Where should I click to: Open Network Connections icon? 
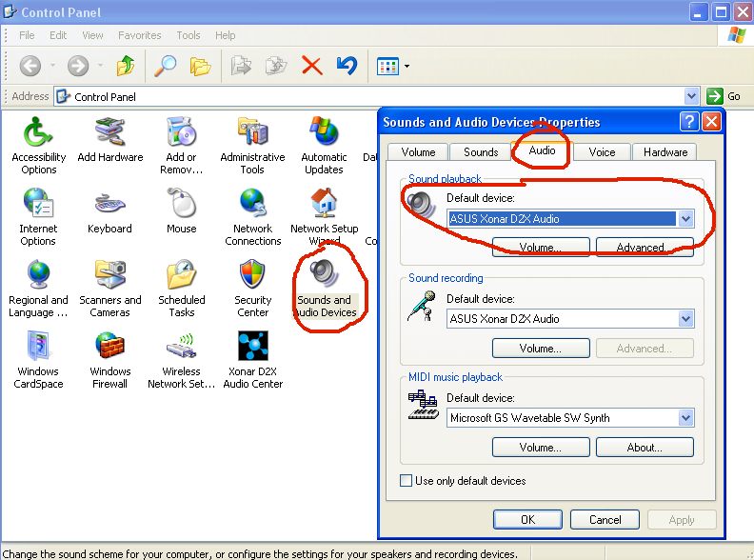(253, 217)
